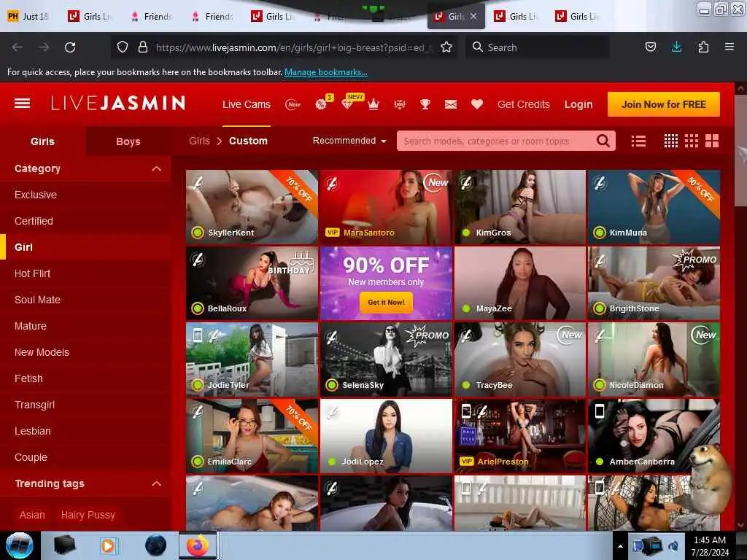Click the tracking protection shield icon
The width and height of the screenshot is (747, 560).
pyautogui.click(x=123, y=47)
